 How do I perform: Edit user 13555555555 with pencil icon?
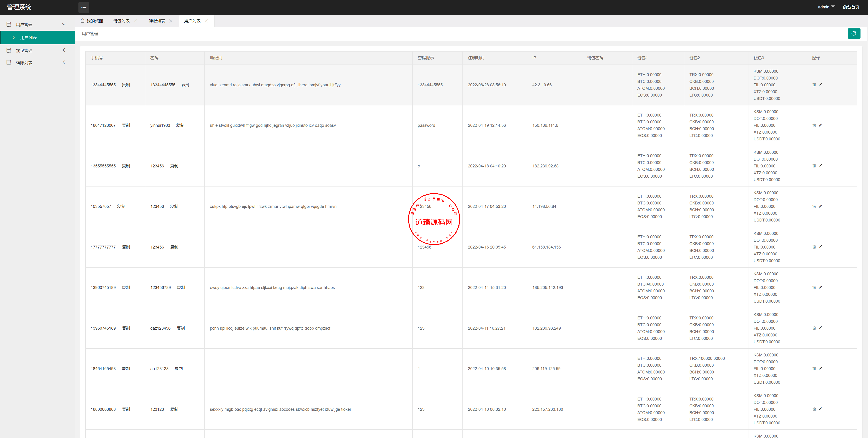coord(820,166)
